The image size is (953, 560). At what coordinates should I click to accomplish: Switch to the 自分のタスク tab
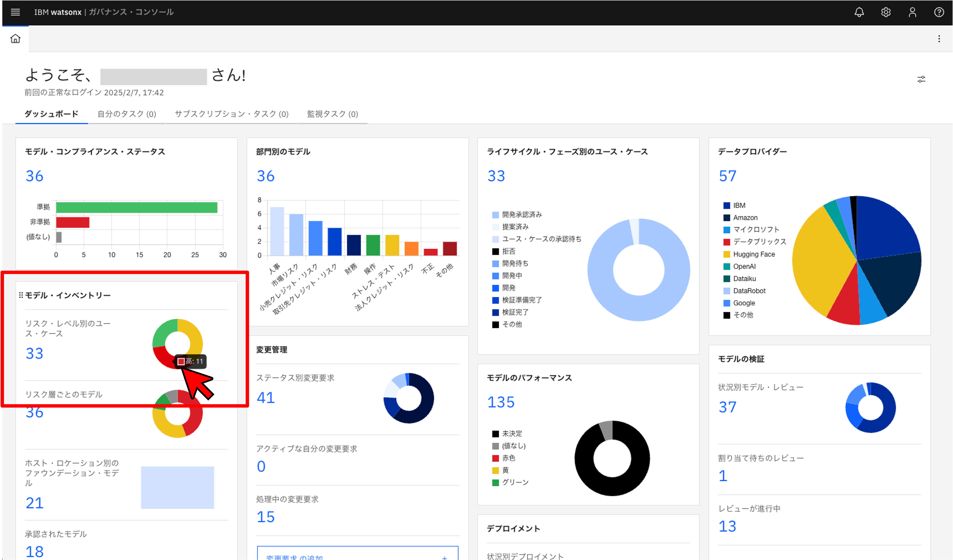click(127, 114)
